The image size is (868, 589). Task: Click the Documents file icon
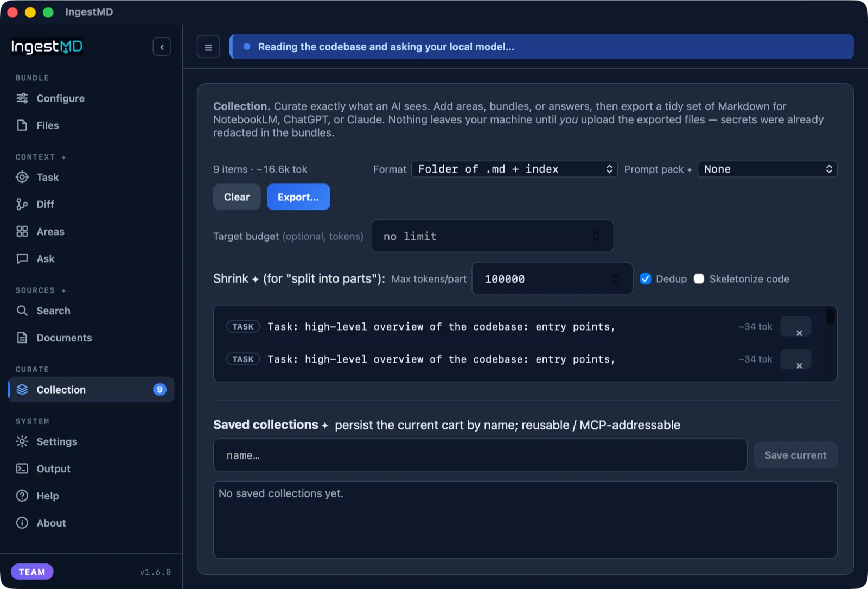22,338
